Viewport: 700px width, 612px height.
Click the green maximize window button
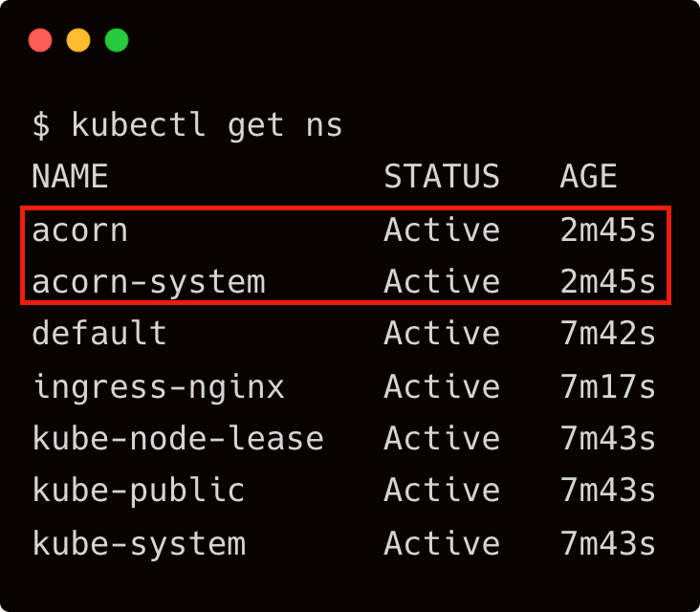click(117, 40)
